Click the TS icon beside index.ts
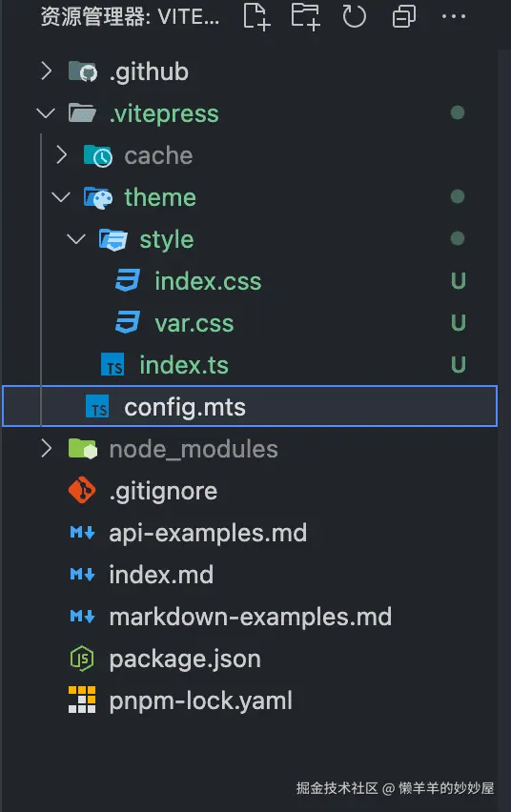 pos(112,365)
